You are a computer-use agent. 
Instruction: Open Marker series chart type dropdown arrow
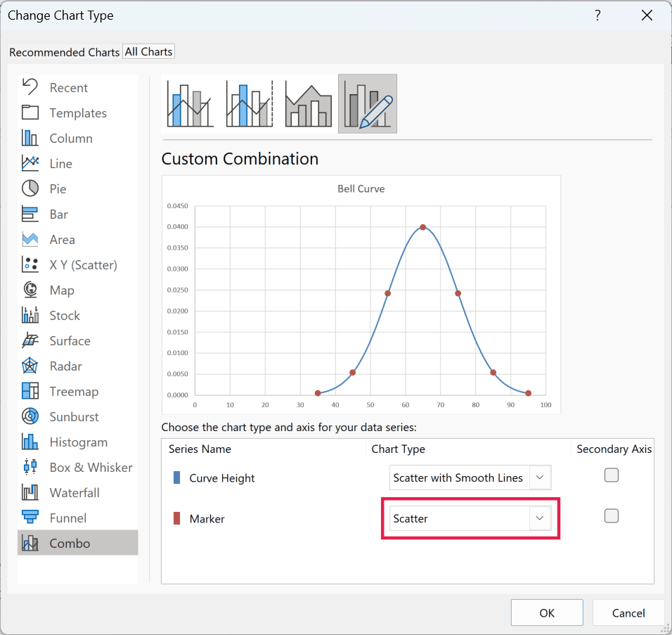[x=540, y=518]
